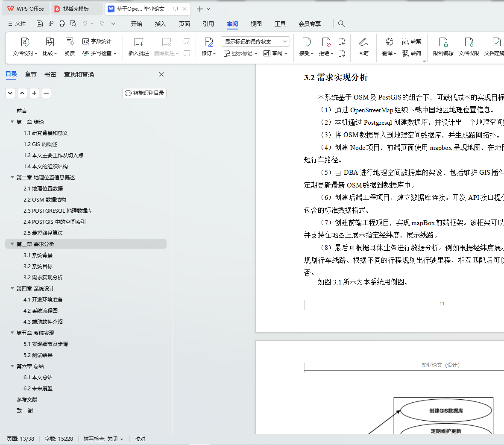Open the search magnifier in menu bar

(x=341, y=23)
